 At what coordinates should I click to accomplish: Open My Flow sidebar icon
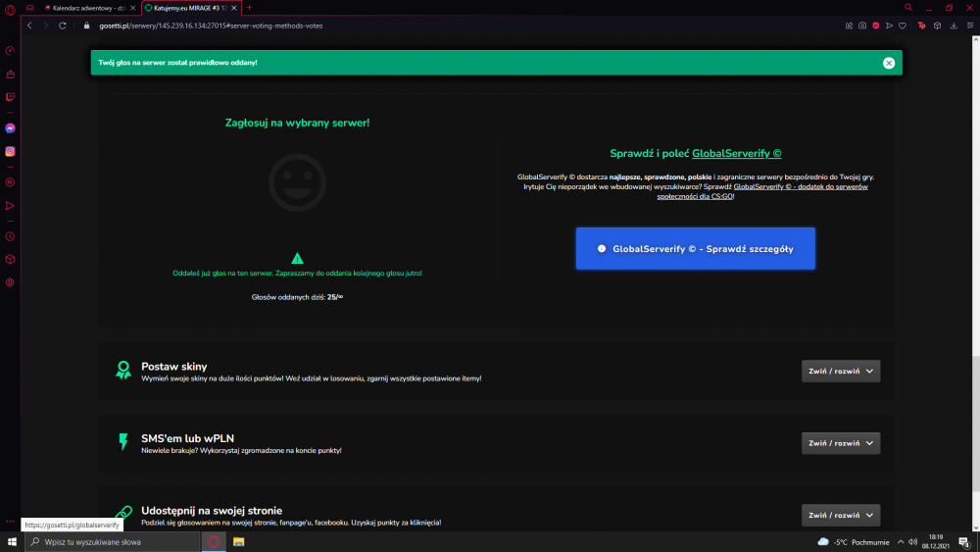10,206
